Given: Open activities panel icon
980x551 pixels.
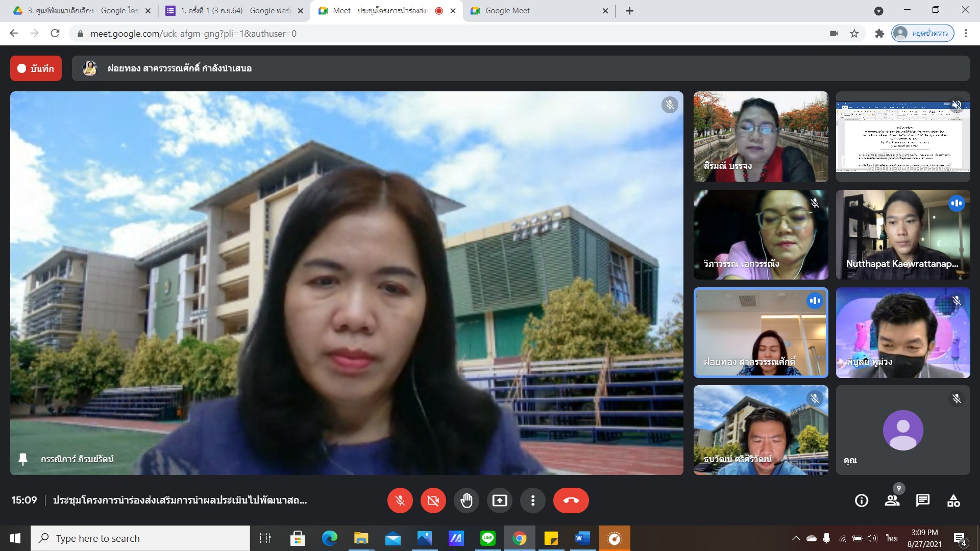Looking at the screenshot, I should 953,500.
